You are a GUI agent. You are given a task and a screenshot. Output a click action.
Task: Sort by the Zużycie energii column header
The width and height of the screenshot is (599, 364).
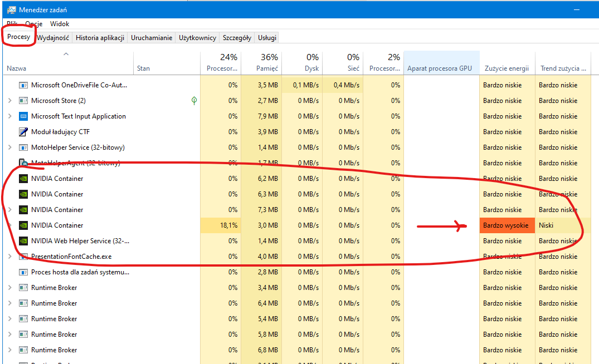tap(507, 63)
